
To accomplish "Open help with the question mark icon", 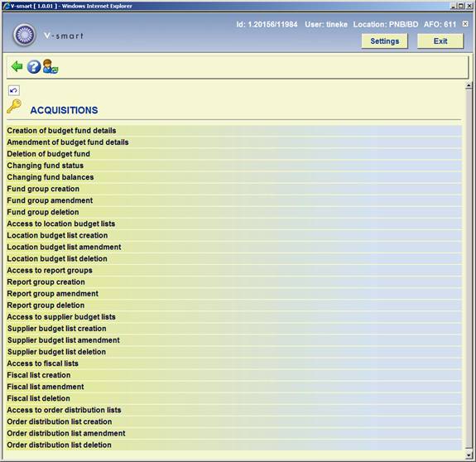I will [34, 67].
